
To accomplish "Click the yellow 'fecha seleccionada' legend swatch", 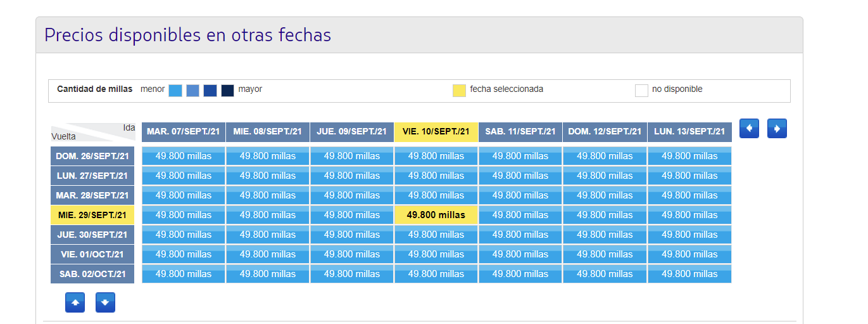I will pos(459,90).
